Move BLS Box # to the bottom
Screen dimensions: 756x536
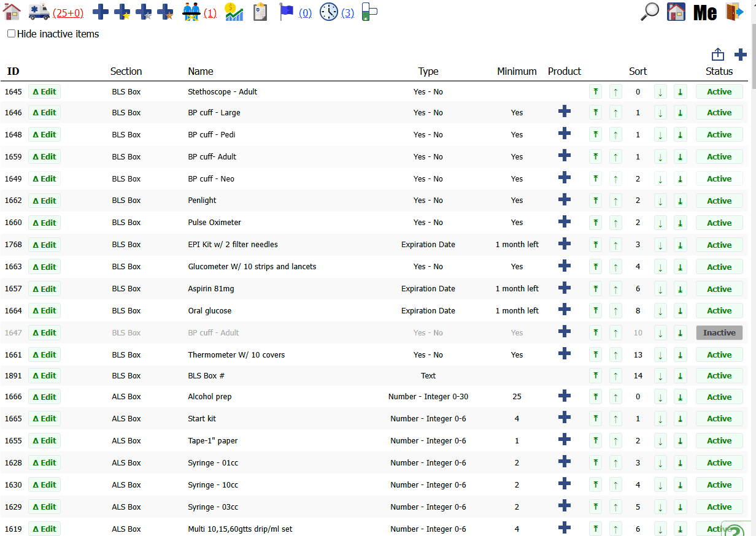click(x=680, y=376)
